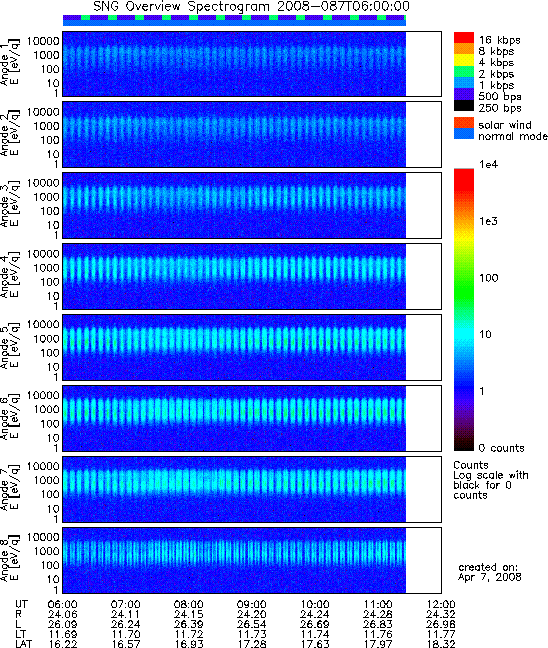Screen dimensions: 548x648
Task: Select the Anode 3 spectrogram panel
Action: point(252,205)
